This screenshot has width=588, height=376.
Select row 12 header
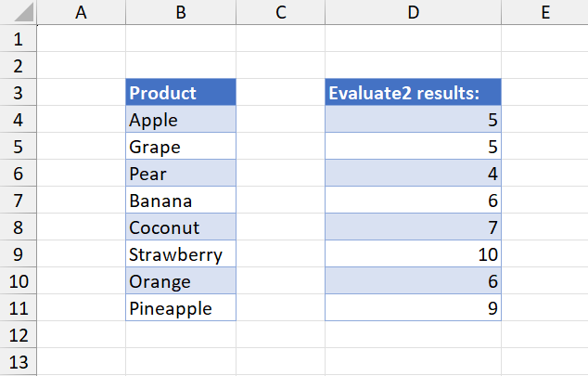19,334
